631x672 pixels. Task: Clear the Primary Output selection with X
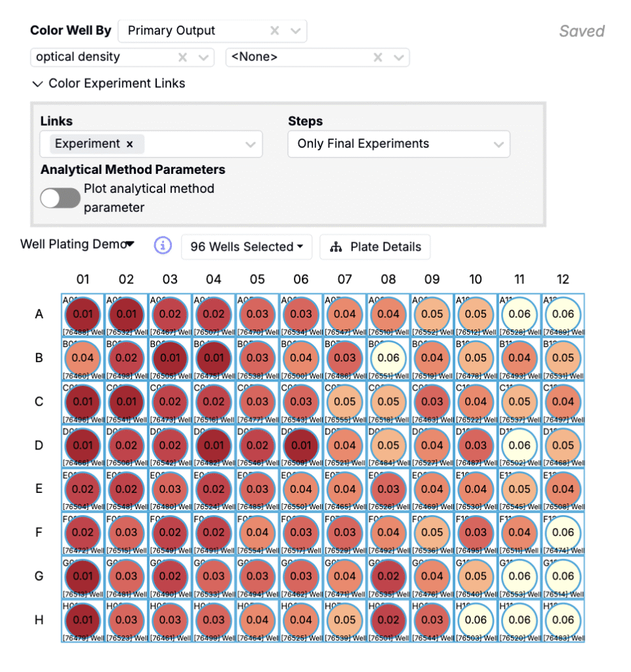(275, 31)
